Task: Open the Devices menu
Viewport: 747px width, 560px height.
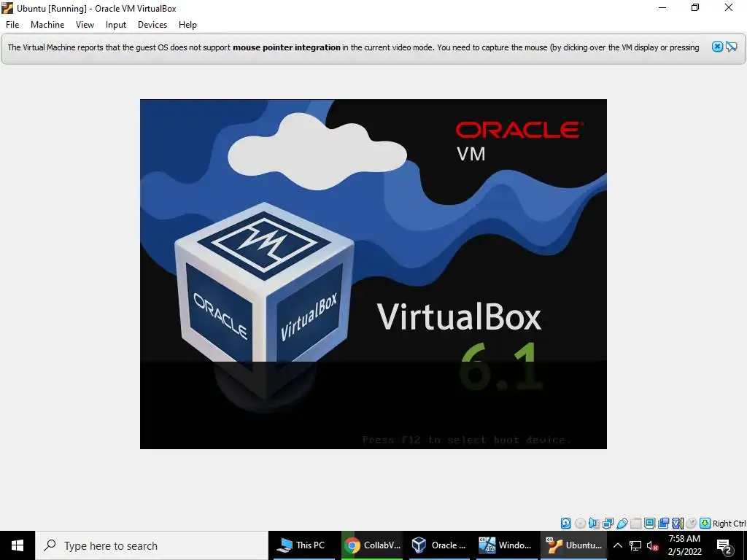Action: (x=152, y=25)
